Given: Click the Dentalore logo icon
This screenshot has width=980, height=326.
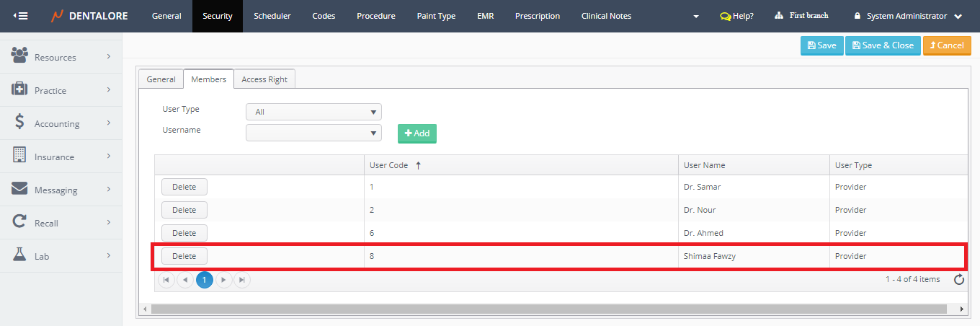Looking at the screenshot, I should coord(57,16).
